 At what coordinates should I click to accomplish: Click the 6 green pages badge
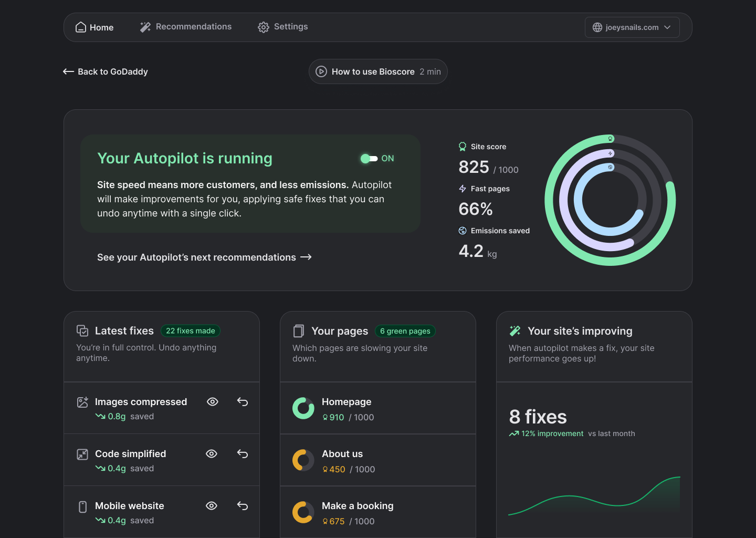[405, 331]
